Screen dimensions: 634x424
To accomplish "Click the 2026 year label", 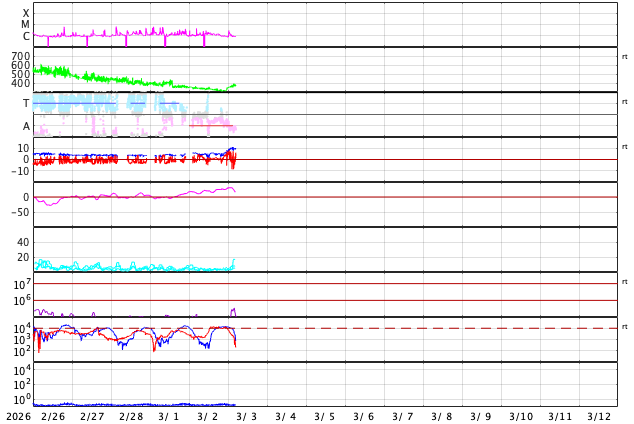I will 18,416.
